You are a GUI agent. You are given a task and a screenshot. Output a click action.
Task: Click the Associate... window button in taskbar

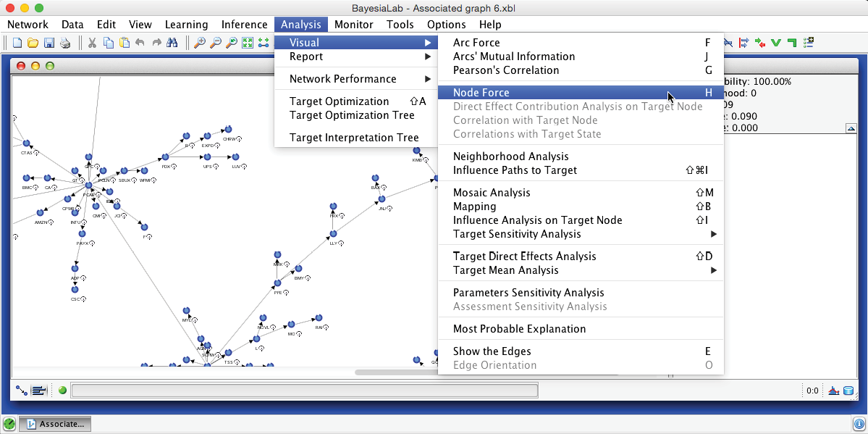pos(55,424)
